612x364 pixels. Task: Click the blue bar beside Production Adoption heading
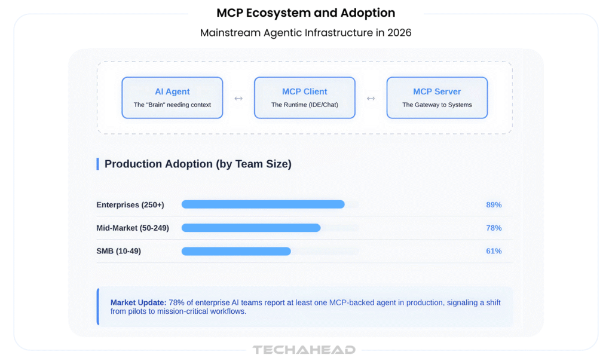coord(97,164)
